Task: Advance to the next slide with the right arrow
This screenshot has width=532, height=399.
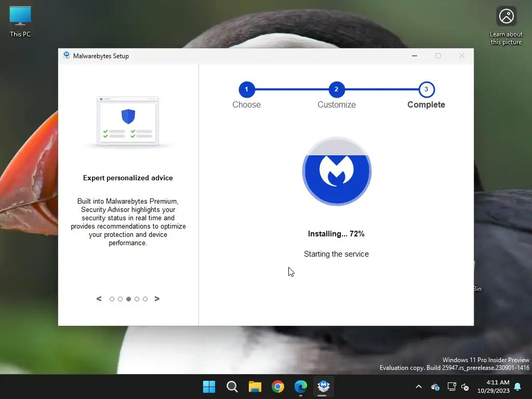Action: click(157, 299)
